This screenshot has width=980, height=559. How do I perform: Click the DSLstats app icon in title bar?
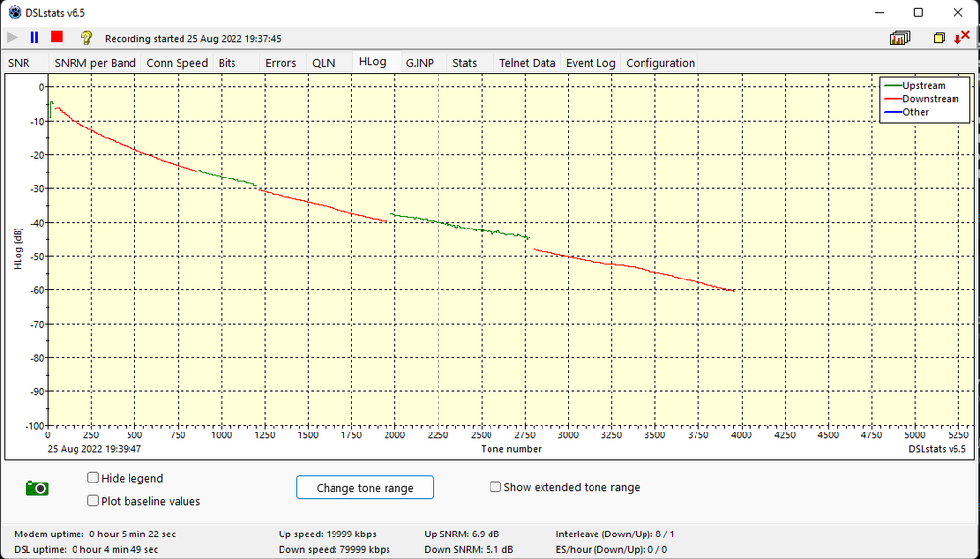click(14, 12)
